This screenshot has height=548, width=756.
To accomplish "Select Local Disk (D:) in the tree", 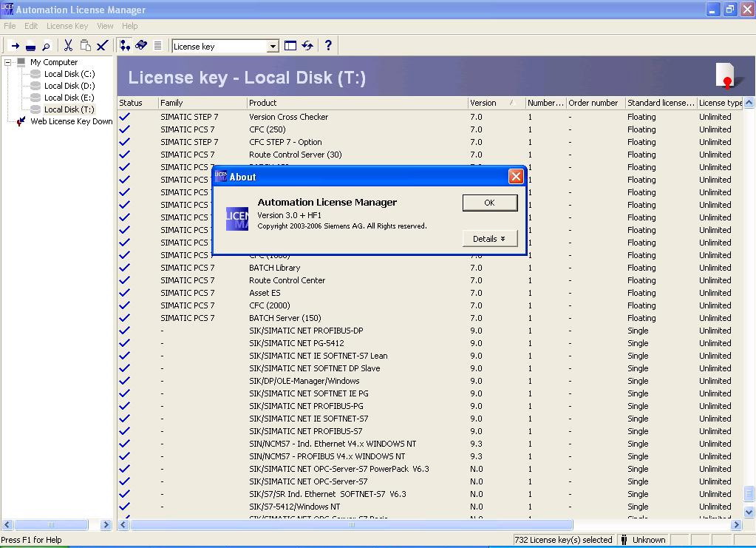I will coord(69,86).
